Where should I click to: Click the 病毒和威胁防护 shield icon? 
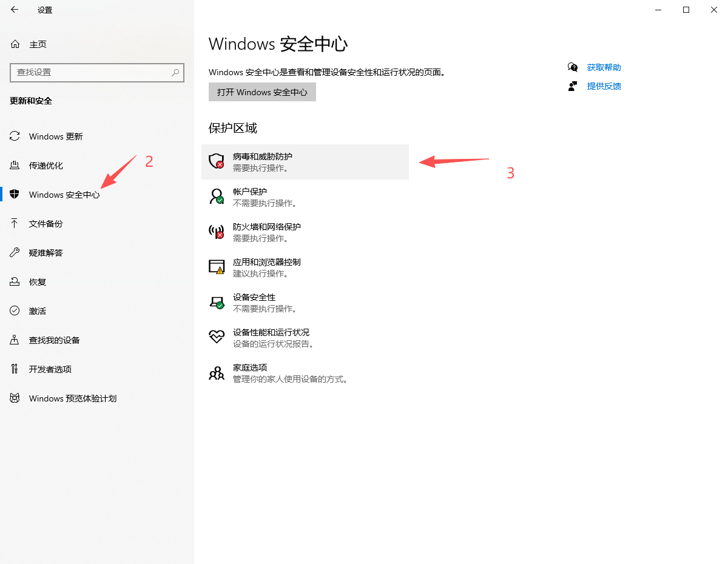click(x=217, y=161)
